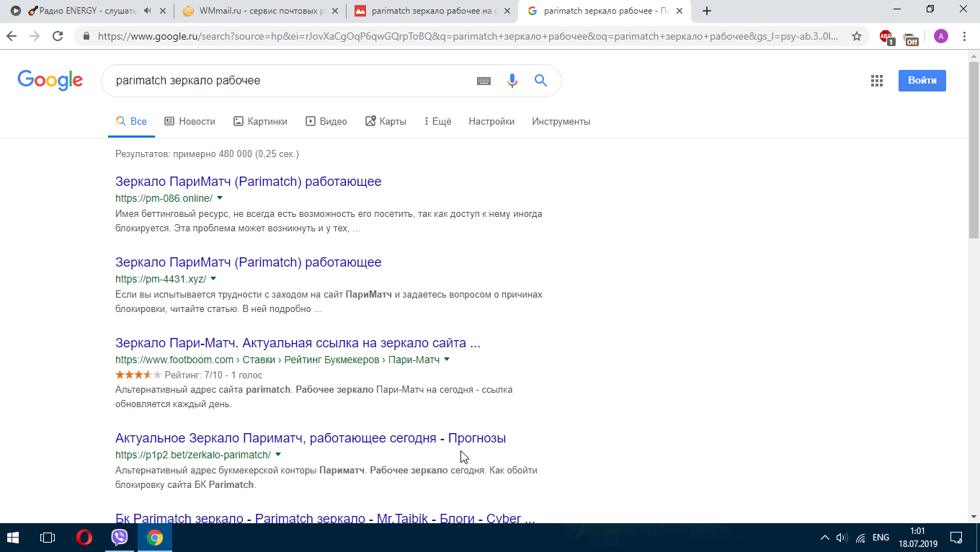The height and width of the screenshot is (552, 980).
Task: Show hidden system tray icons
Action: coord(825,538)
